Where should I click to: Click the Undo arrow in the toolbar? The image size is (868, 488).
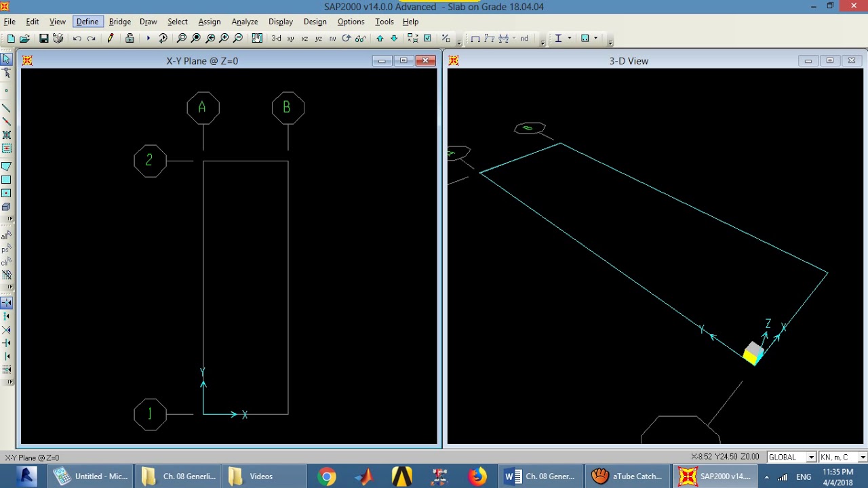(77, 39)
